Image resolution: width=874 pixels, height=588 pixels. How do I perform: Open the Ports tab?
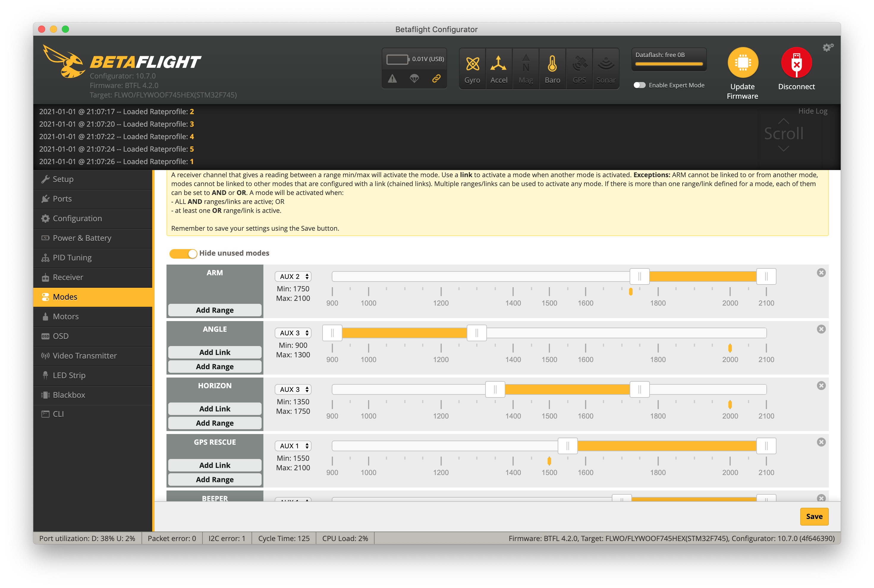tap(93, 199)
